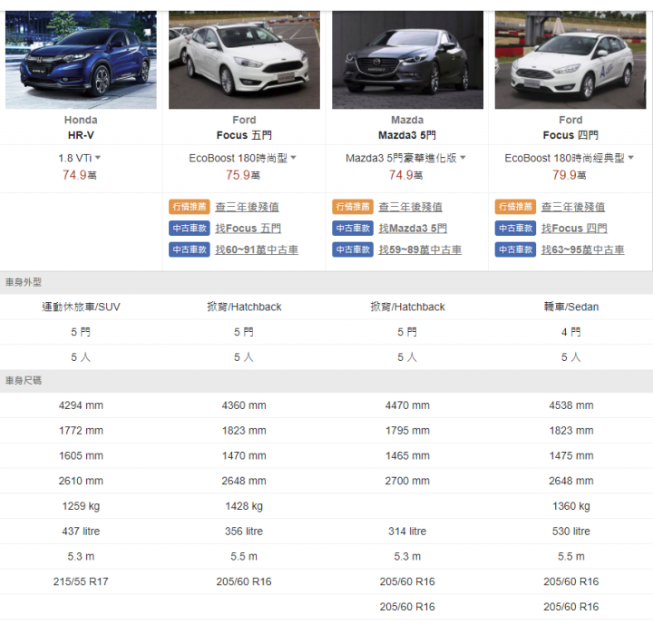653x644 pixels.
Task: Select the '1605 mm' height value
Action: pos(81,455)
